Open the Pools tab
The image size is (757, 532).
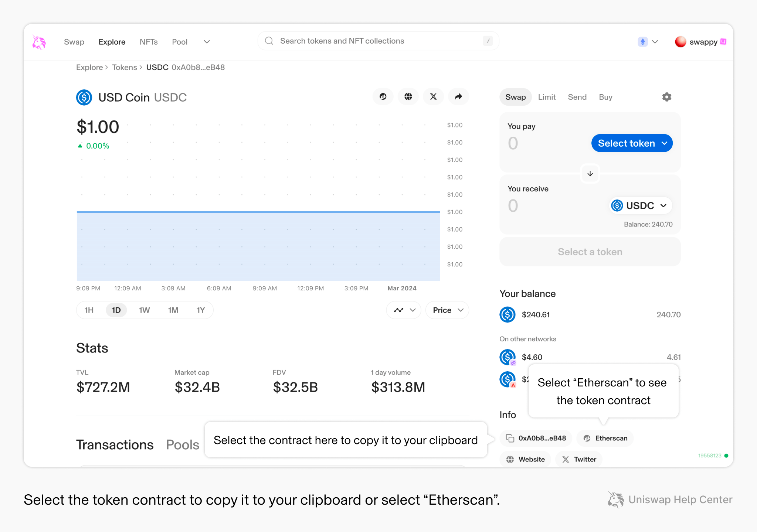[183, 445]
